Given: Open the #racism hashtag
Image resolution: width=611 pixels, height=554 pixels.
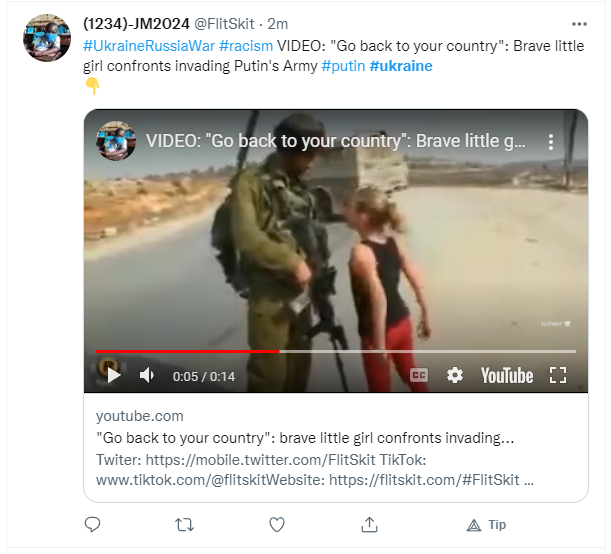Looking at the screenshot, I should (x=246, y=46).
